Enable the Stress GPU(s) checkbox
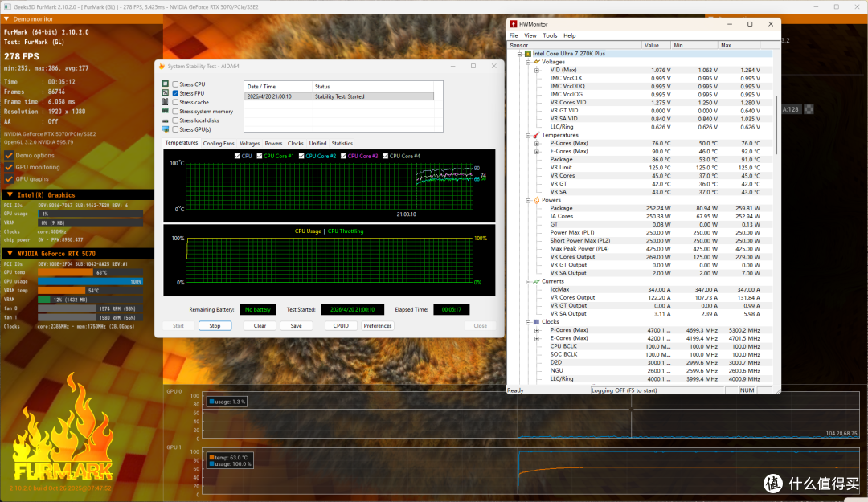The height and width of the screenshot is (502, 868). (x=175, y=129)
